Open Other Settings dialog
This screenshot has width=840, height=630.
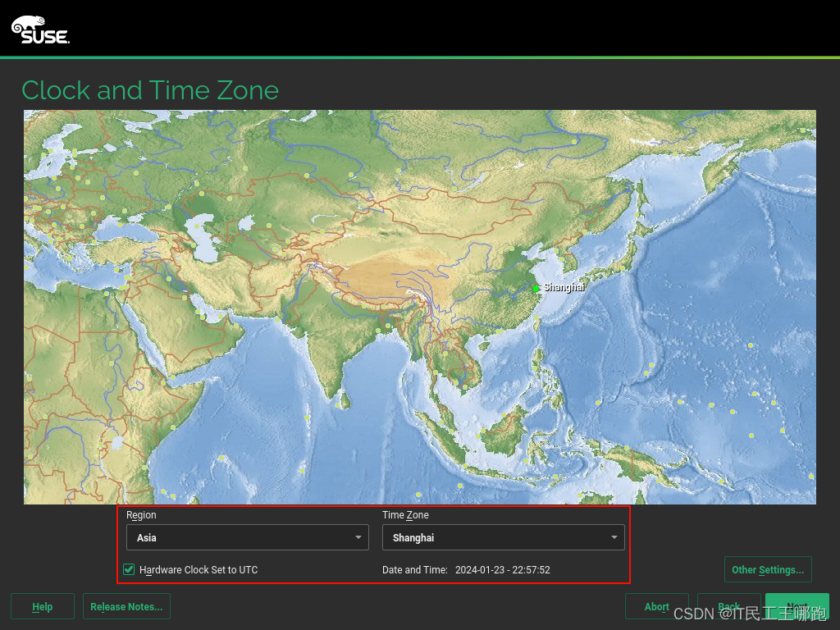click(768, 568)
